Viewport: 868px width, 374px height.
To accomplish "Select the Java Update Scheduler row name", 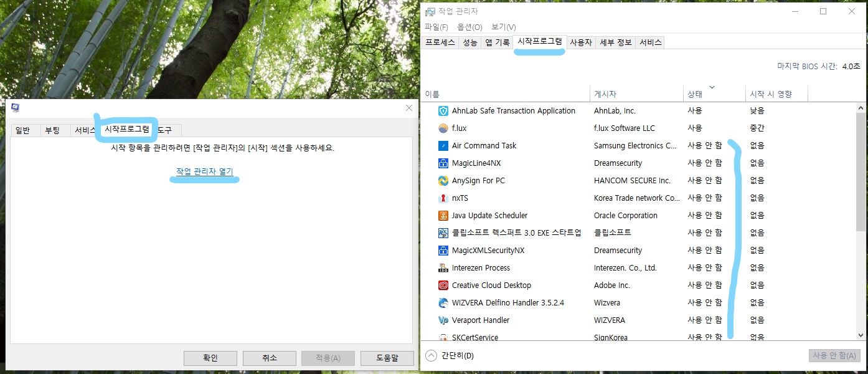I will [489, 216].
